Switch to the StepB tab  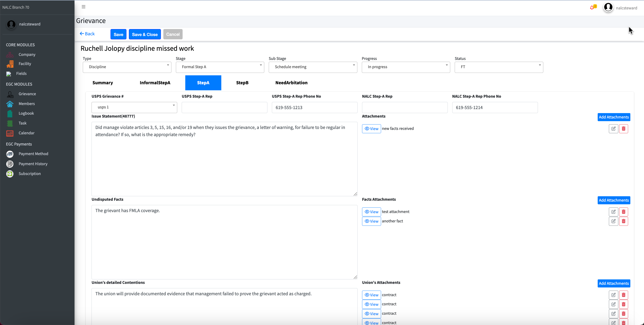pos(242,83)
